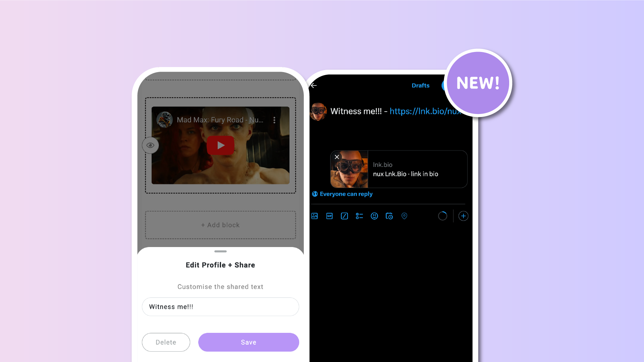
Task: Select the poll/list icon
Action: coord(359,216)
